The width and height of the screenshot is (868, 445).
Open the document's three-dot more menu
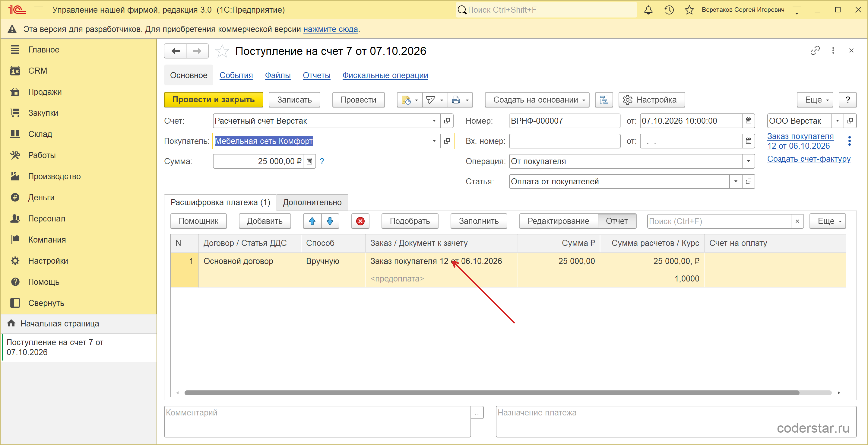tap(833, 51)
